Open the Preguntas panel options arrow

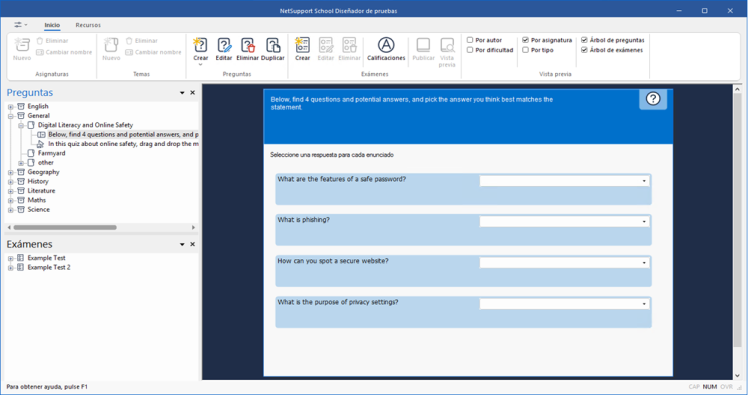tap(182, 93)
